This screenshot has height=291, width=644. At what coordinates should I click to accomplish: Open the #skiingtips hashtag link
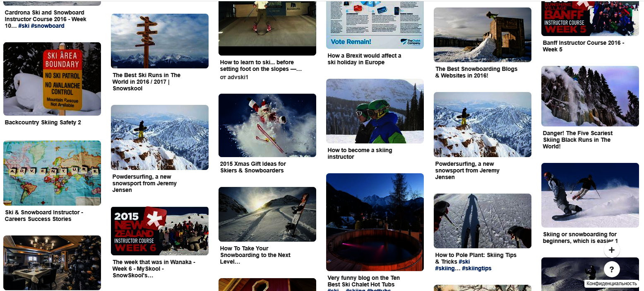(x=477, y=268)
